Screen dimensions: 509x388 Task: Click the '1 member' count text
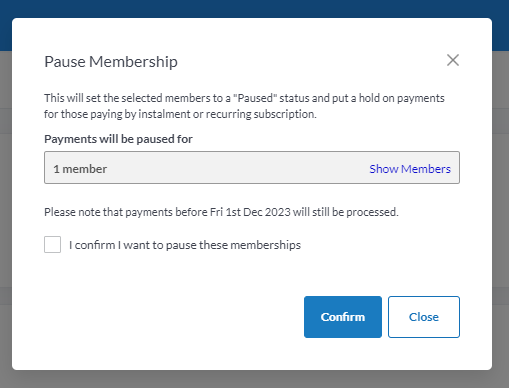coord(80,169)
